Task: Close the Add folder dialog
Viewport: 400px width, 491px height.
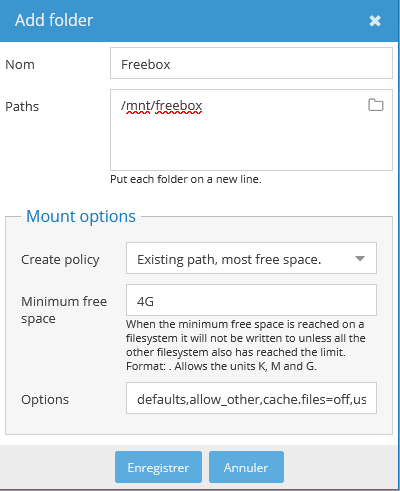Action: (x=375, y=21)
